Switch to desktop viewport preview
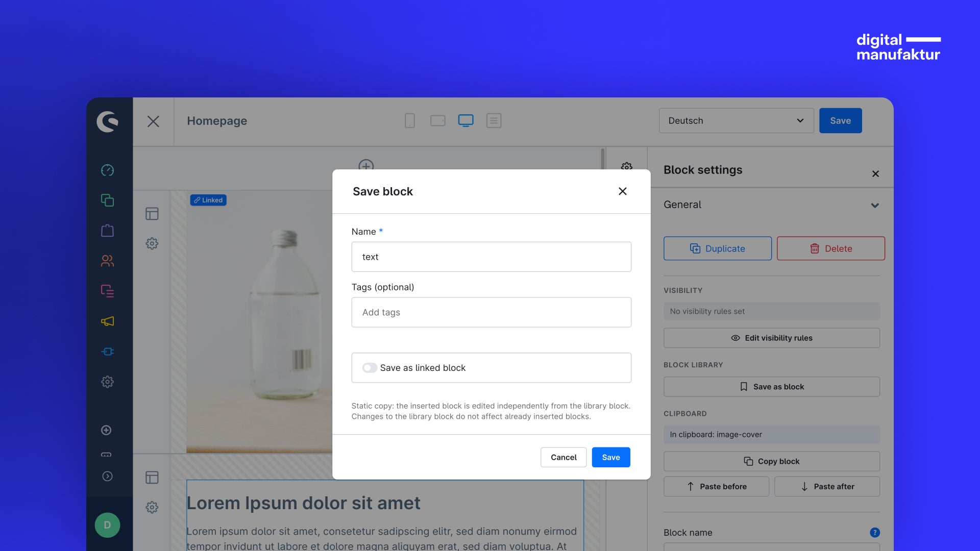This screenshot has width=980, height=551. 466,121
